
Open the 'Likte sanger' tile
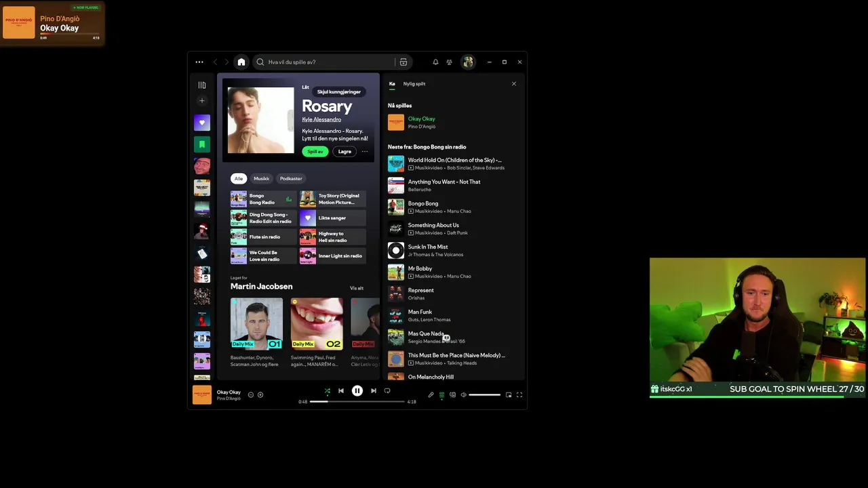pos(333,218)
